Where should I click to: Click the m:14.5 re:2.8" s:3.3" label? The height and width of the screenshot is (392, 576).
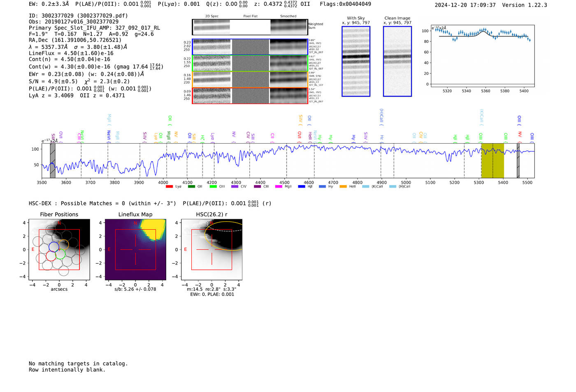211,289
